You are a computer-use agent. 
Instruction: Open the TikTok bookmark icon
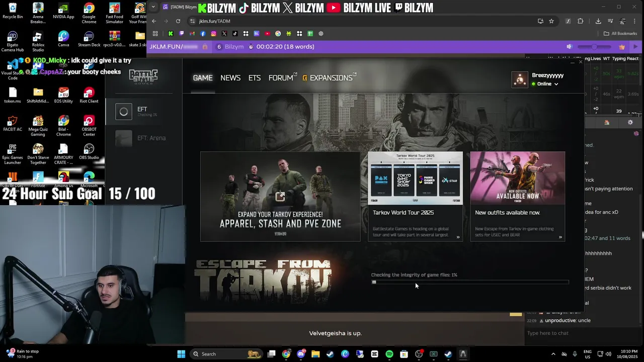click(x=235, y=34)
